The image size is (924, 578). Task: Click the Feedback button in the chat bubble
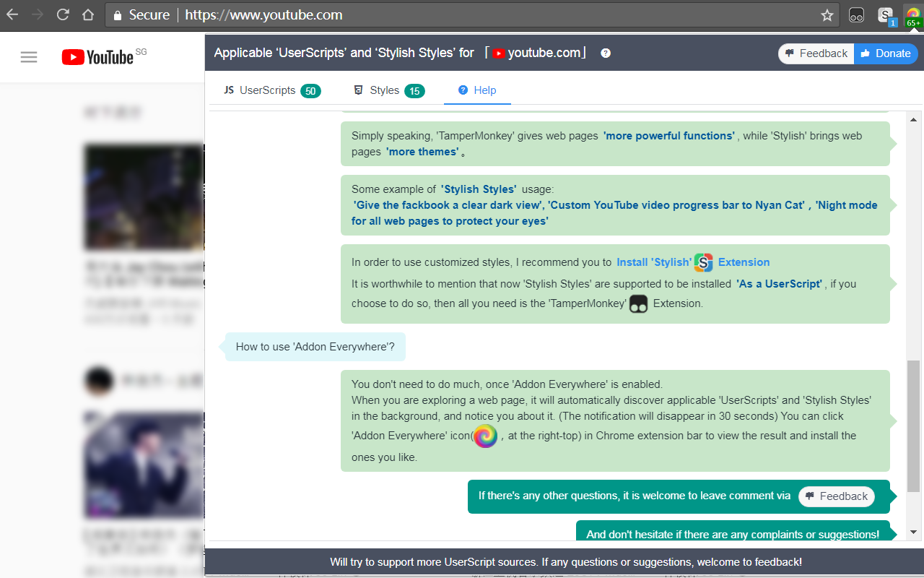point(836,496)
